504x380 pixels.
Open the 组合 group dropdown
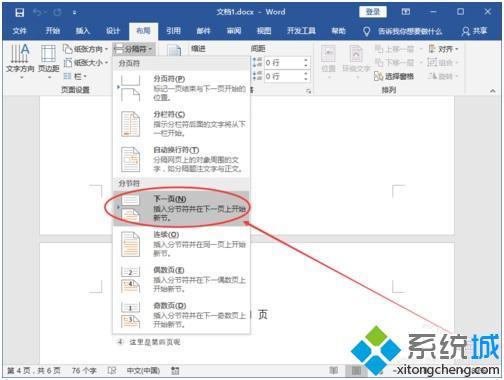coord(443,63)
